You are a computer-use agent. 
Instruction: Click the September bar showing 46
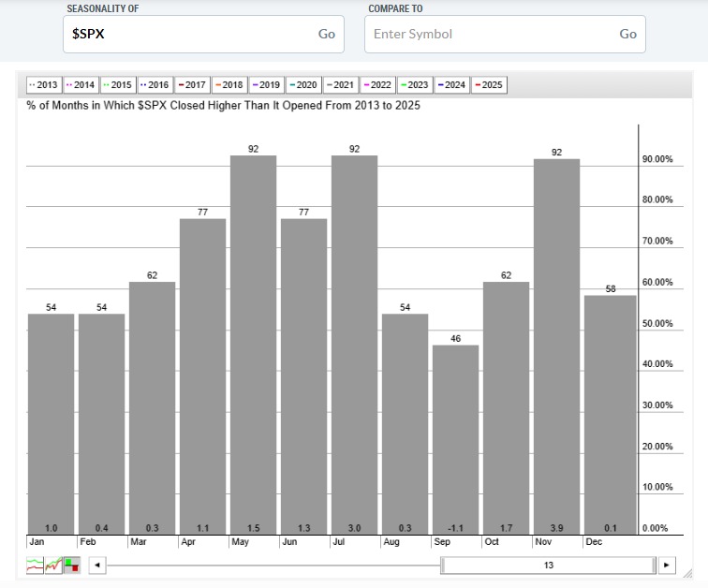coord(455,438)
